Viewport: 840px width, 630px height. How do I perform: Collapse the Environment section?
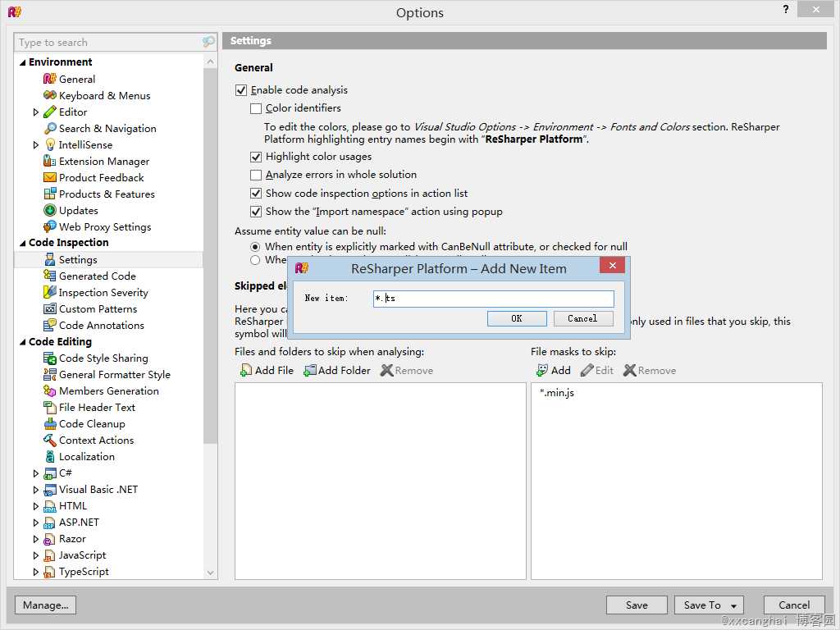(22, 62)
